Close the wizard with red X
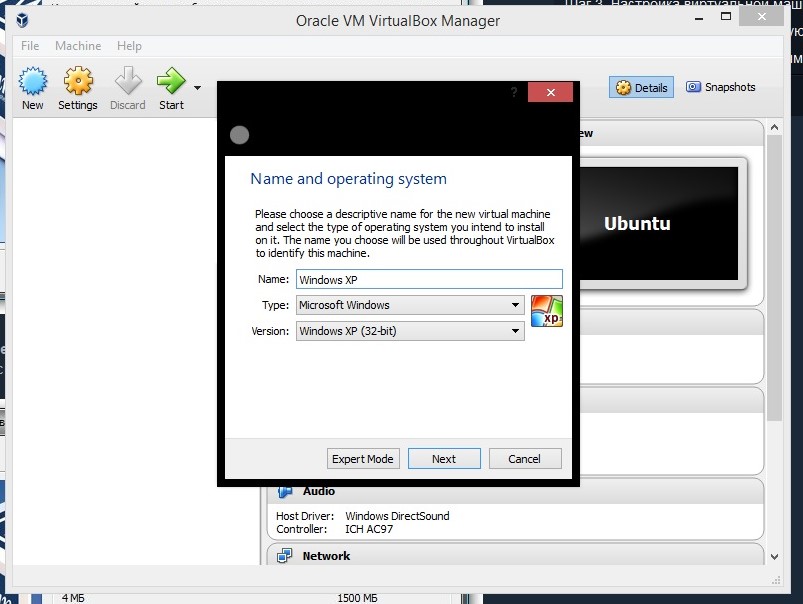The width and height of the screenshot is (803, 604). [551, 92]
